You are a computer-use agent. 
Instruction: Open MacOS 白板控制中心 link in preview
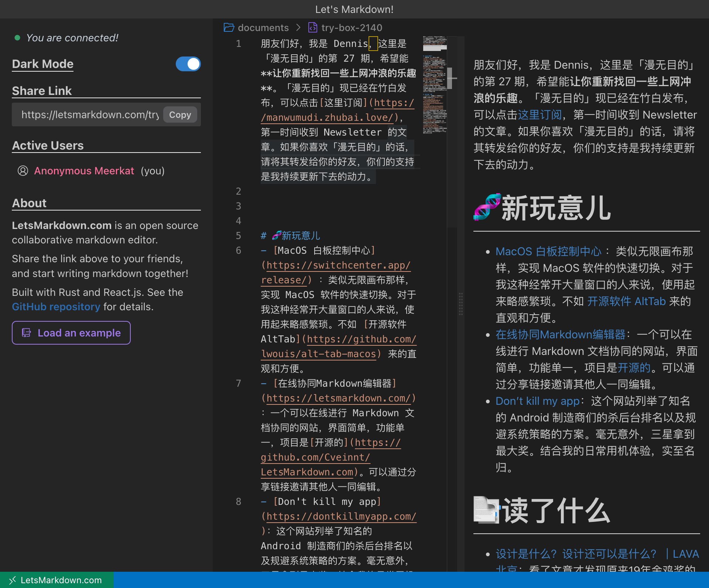(x=549, y=252)
